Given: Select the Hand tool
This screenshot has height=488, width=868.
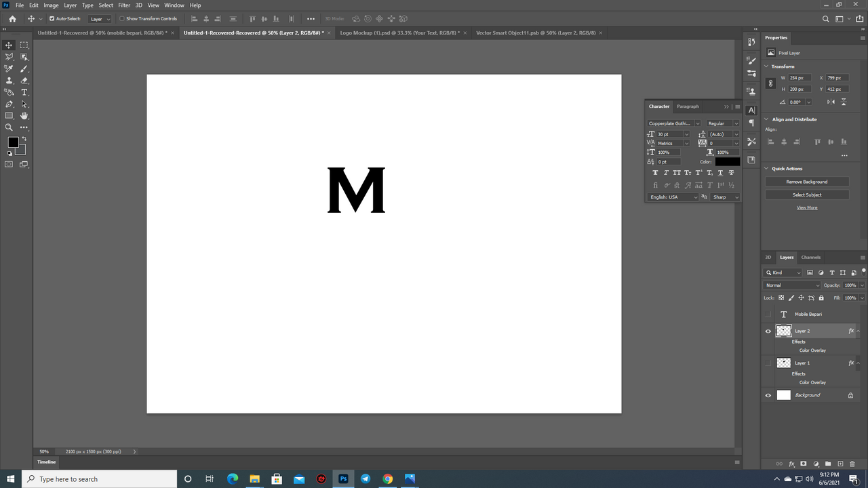Looking at the screenshot, I should coord(24,116).
